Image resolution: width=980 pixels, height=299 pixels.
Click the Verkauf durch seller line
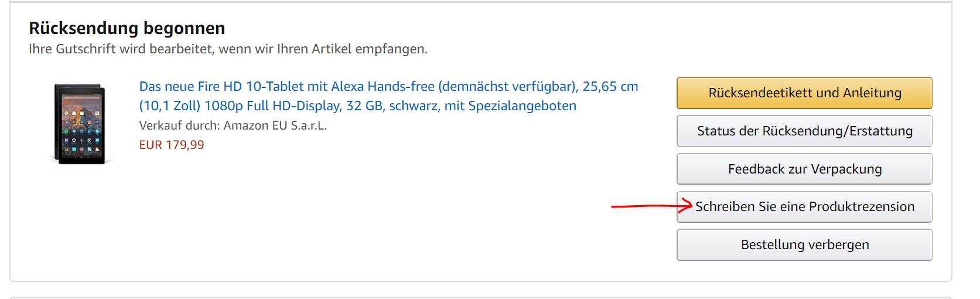233,125
